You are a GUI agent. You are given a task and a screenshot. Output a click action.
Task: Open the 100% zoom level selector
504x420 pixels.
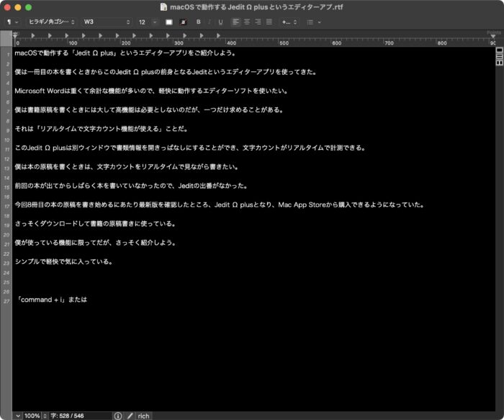point(32,416)
